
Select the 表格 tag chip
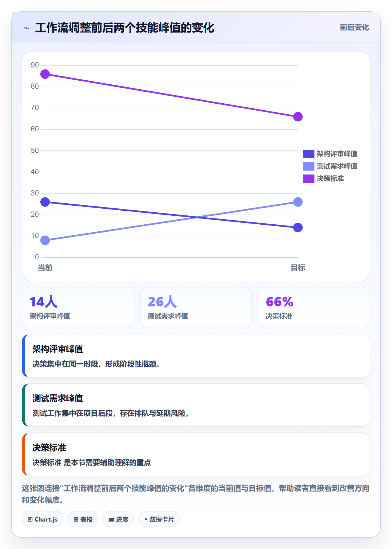pos(83,519)
